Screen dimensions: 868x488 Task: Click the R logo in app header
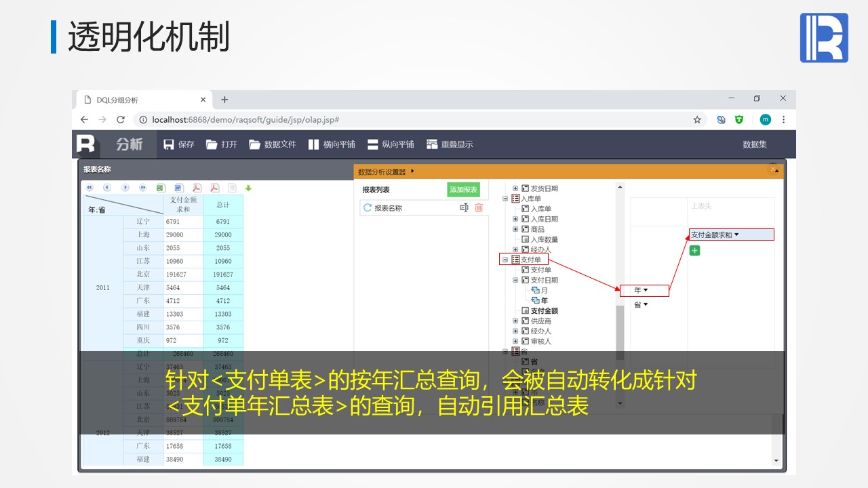(x=86, y=144)
